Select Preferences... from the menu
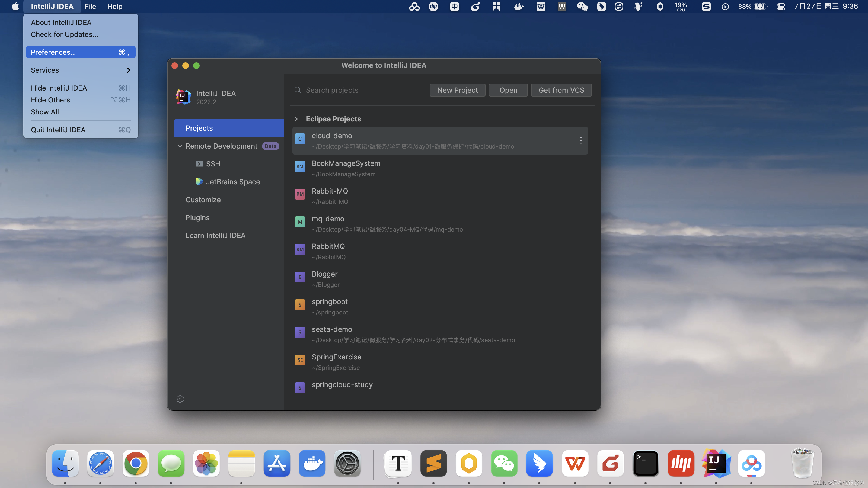Viewport: 868px width, 488px height. (81, 52)
